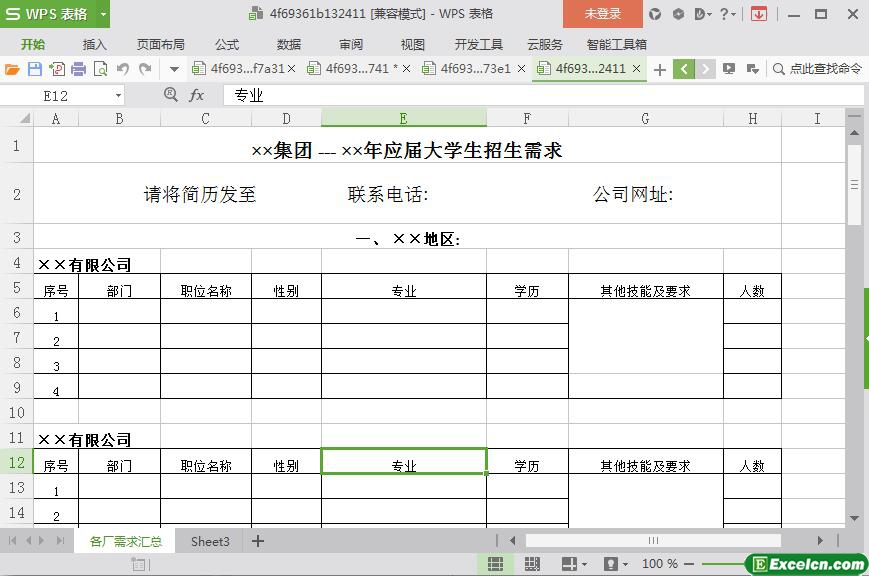Viewport: 869px width, 576px height.
Task: Open the WPS 表格 application menu dropdown
Action: [103, 14]
